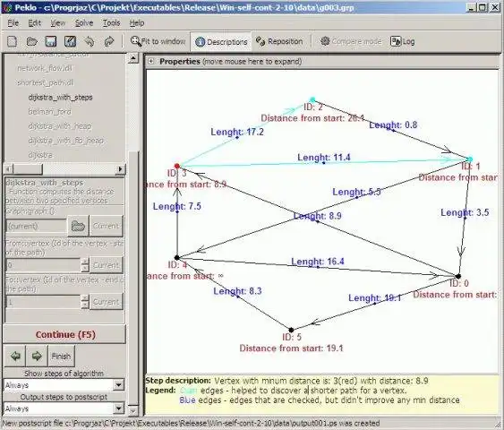Click the 'Lenght: 0.8' edge label
504x430 pixels.
[x=393, y=125]
